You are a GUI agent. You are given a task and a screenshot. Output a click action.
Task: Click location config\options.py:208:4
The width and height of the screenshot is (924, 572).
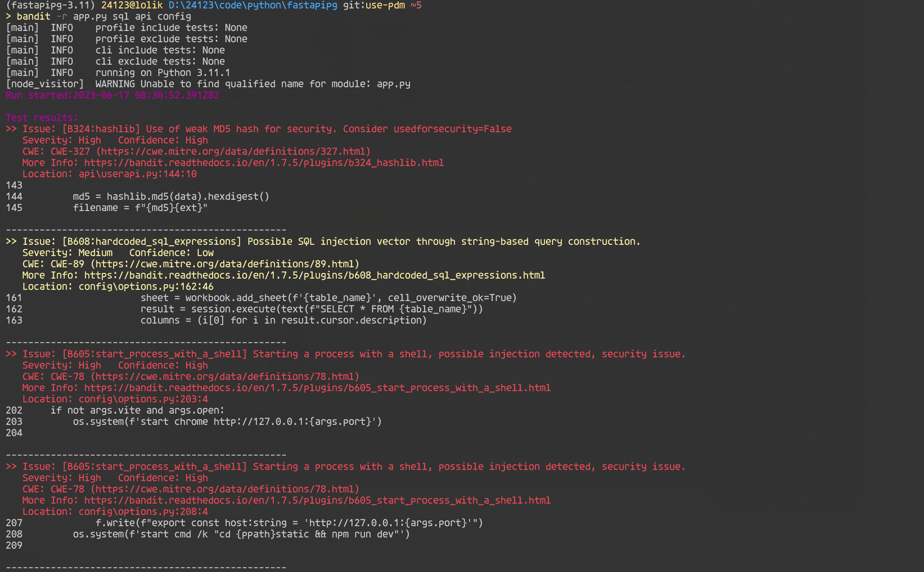[143, 512]
